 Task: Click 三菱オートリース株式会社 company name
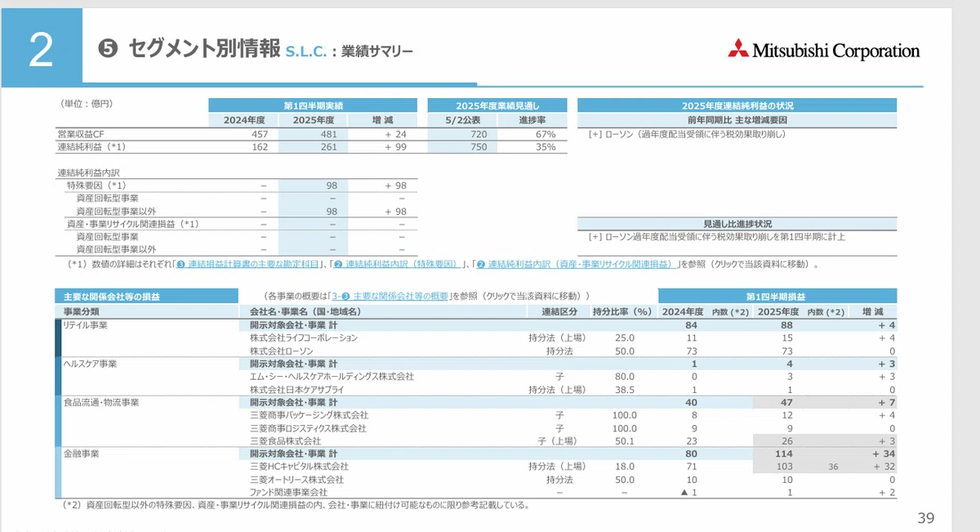pos(296,480)
